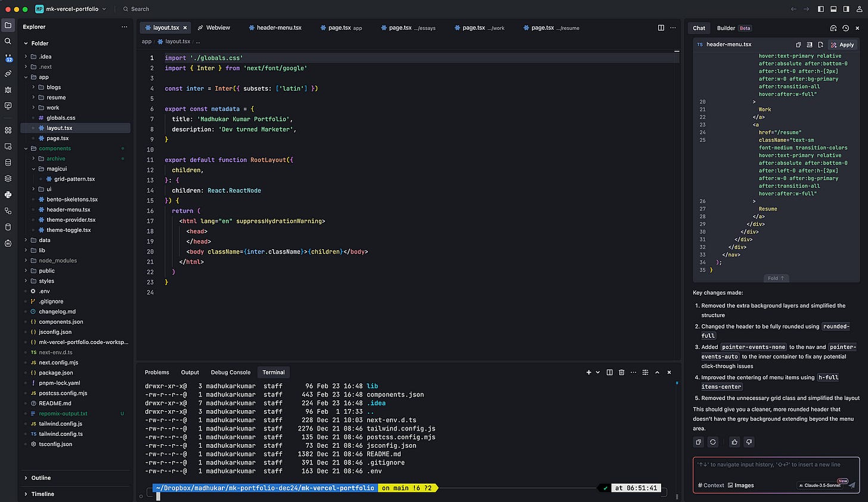This screenshot has width=868, height=502.
Task: Kill terminal with trash icon
Action: (x=621, y=372)
